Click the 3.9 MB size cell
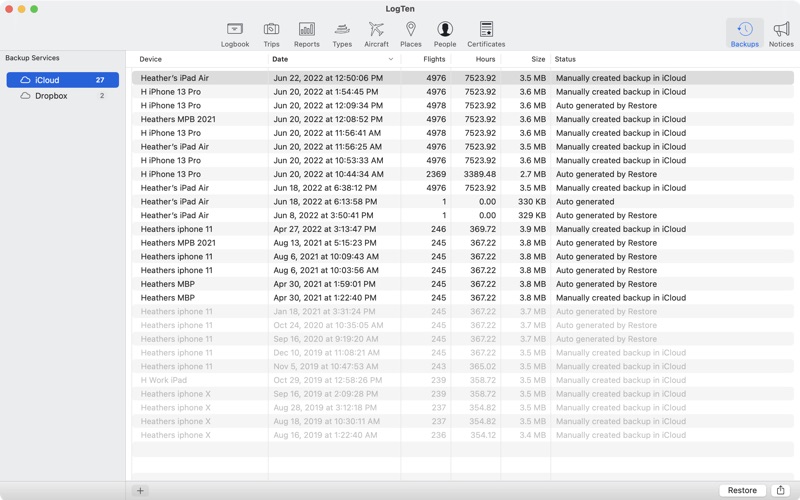Image resolution: width=800 pixels, height=500 pixels. click(x=533, y=229)
